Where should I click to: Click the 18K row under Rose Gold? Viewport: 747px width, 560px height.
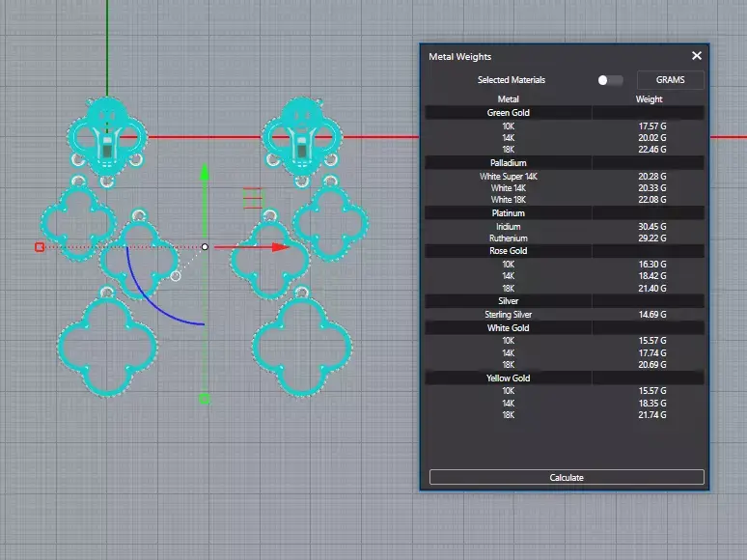pos(565,288)
